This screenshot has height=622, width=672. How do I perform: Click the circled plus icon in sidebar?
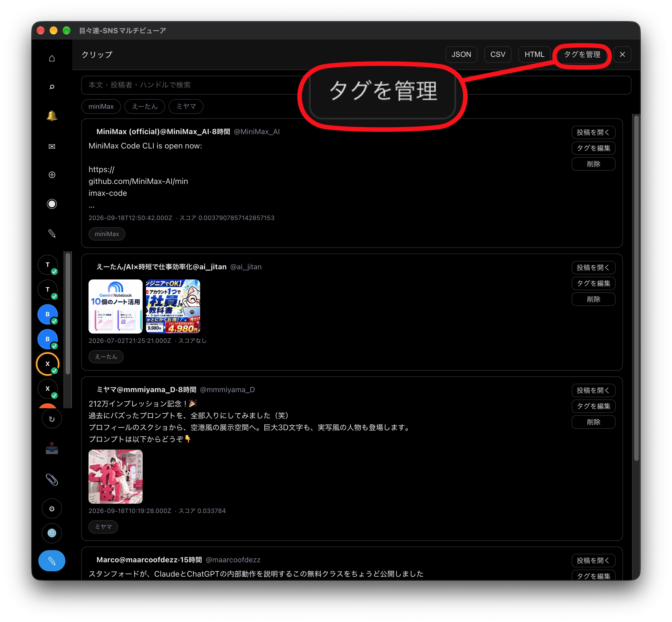(x=52, y=175)
